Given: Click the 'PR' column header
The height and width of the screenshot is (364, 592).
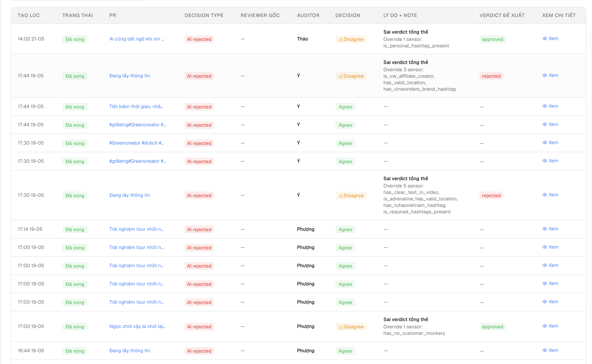Looking at the screenshot, I should 113,15.
